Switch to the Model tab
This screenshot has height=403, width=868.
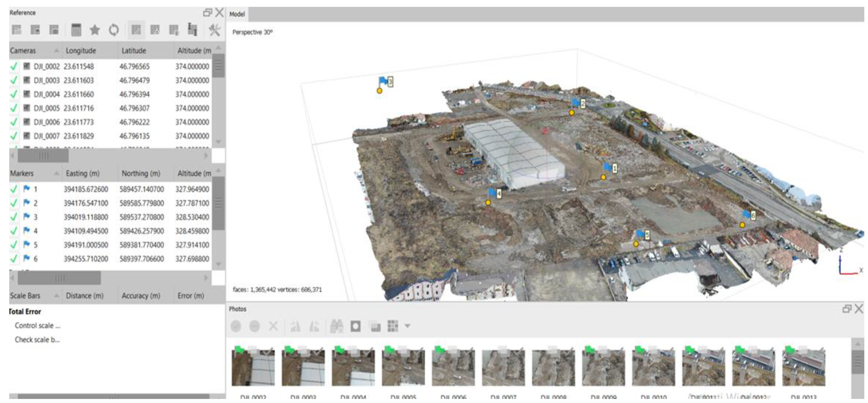[237, 14]
